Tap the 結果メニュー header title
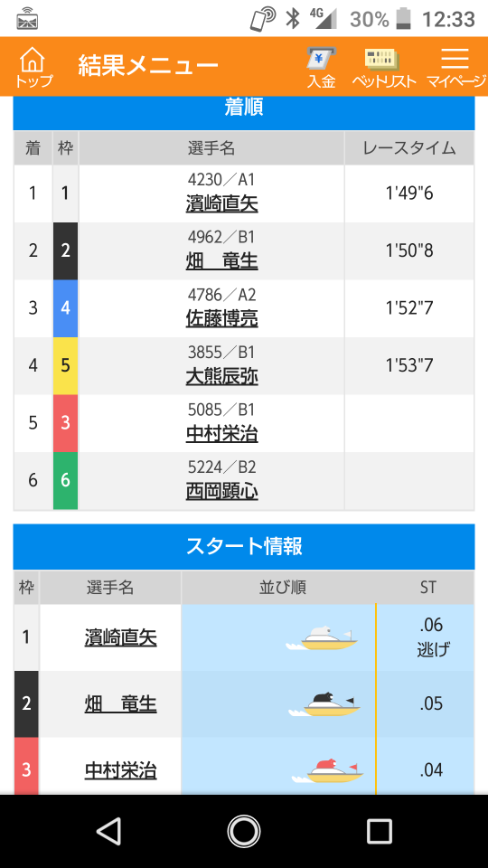 tap(148, 66)
